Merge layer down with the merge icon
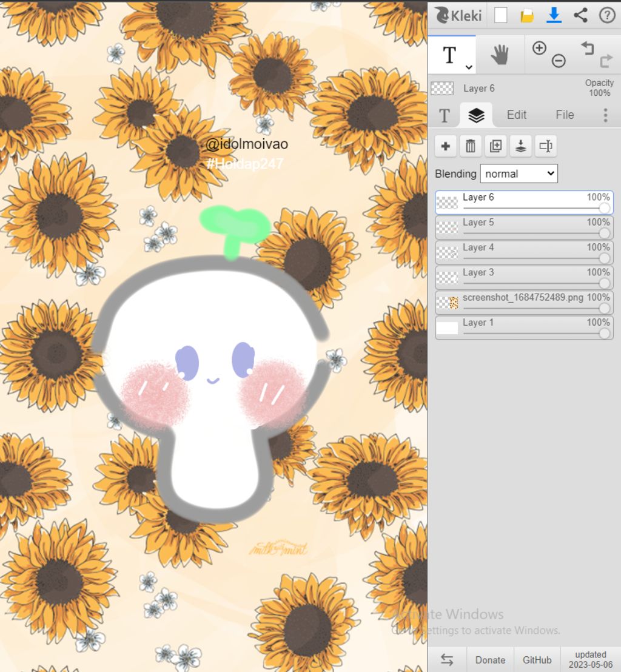The image size is (621, 672). click(x=520, y=146)
